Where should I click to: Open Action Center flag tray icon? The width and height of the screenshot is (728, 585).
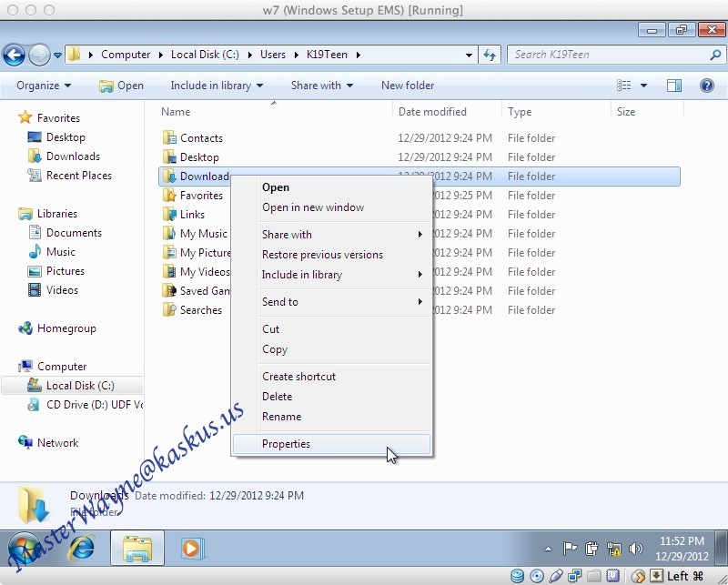tap(570, 549)
